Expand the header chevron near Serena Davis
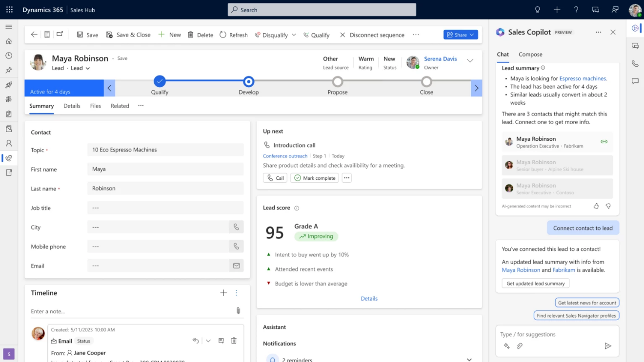The image size is (644, 362). [x=470, y=60]
